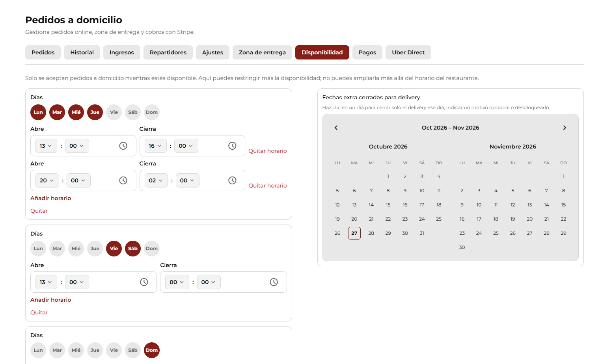613x364 pixels.
Task: Add a schedule to the Vie–Sáb block
Action: (x=51, y=300)
